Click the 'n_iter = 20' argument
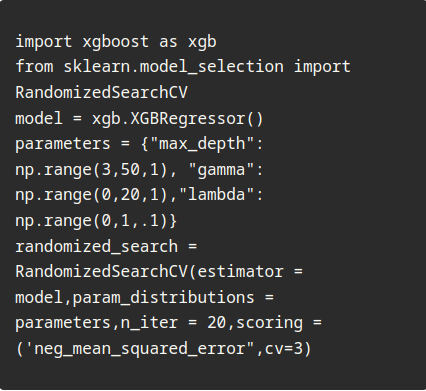Screen dimensions: 426x391 click(173, 323)
